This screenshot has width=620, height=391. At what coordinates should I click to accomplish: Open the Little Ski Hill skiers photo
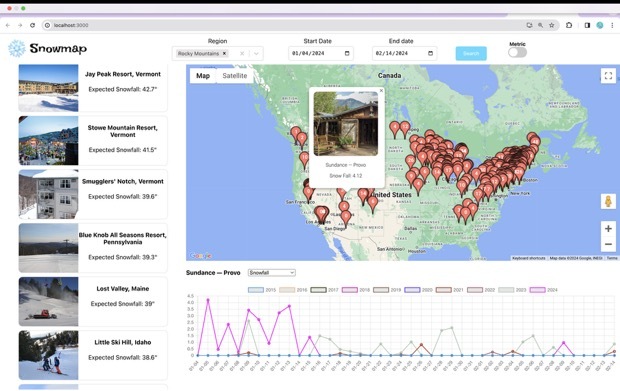pos(48,355)
